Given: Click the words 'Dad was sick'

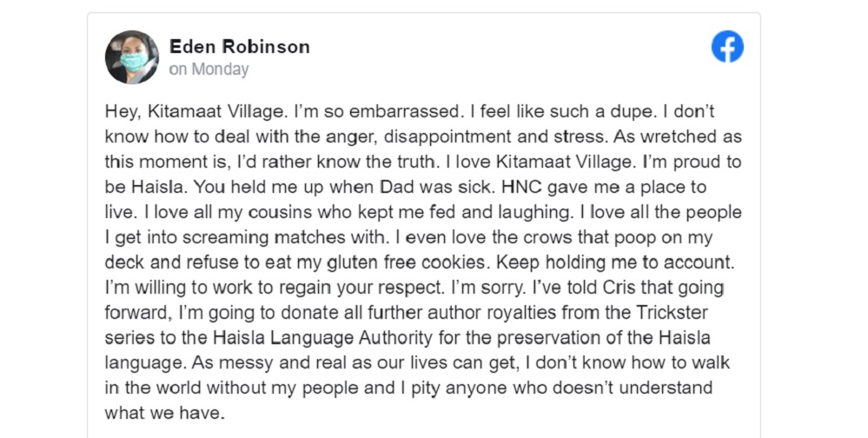Looking at the screenshot, I should point(437,187).
